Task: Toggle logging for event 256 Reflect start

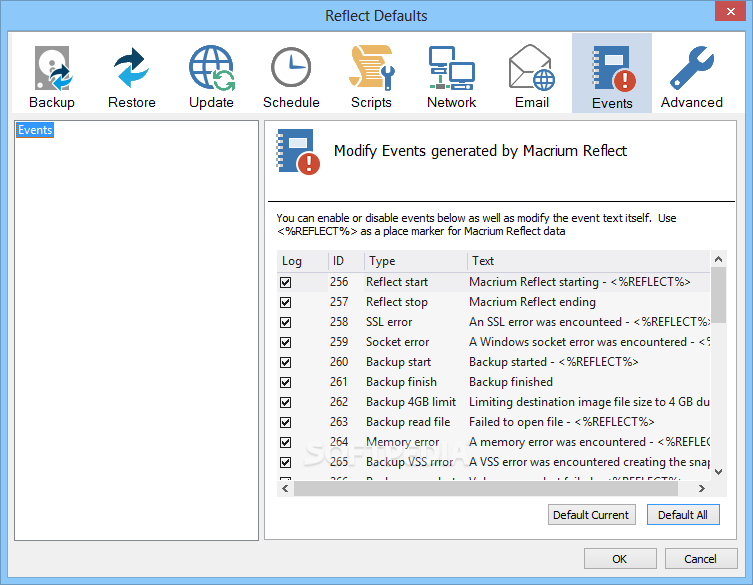Action: tap(286, 282)
